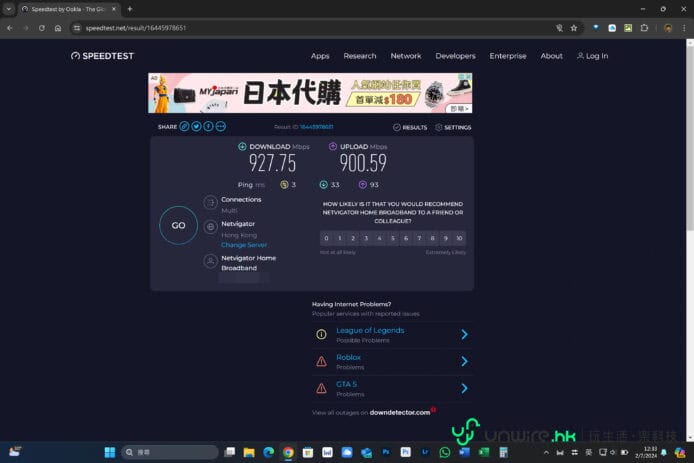Select rating 5 in recommendation survey
The width and height of the screenshot is (694, 463).
click(392, 238)
